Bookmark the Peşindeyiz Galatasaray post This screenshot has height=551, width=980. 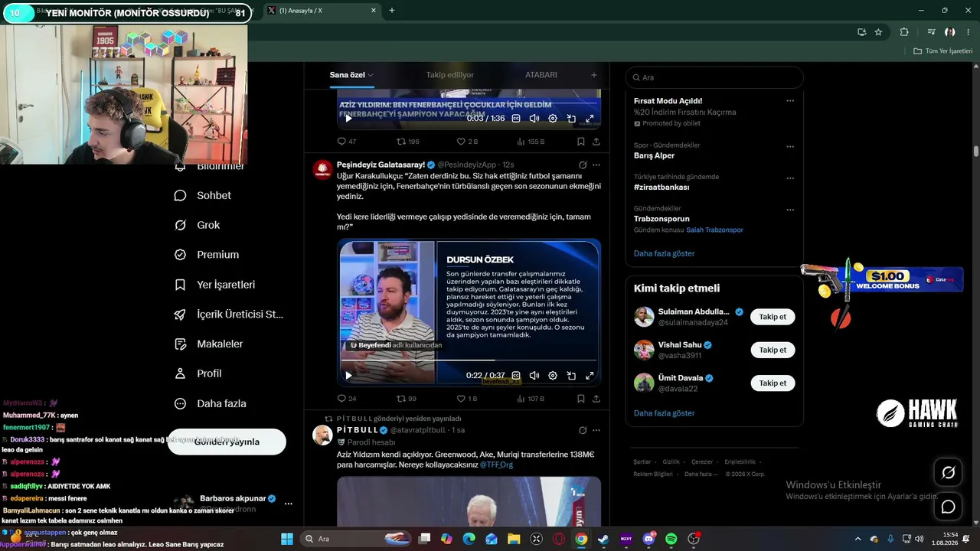point(581,399)
